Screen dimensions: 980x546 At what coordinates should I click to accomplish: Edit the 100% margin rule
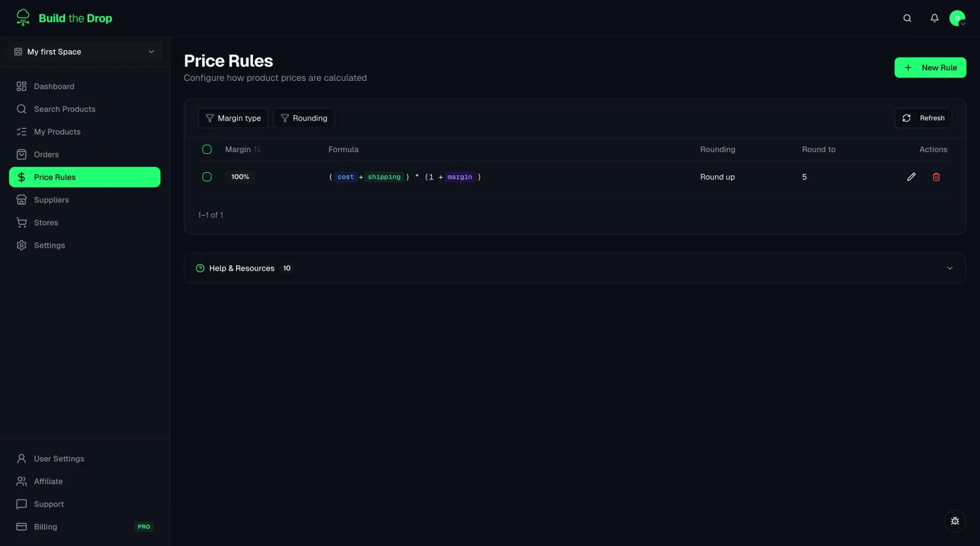coord(911,177)
